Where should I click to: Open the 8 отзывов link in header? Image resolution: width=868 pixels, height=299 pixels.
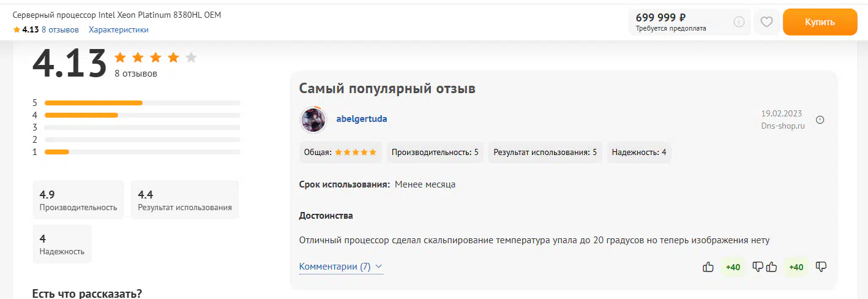[x=60, y=29]
